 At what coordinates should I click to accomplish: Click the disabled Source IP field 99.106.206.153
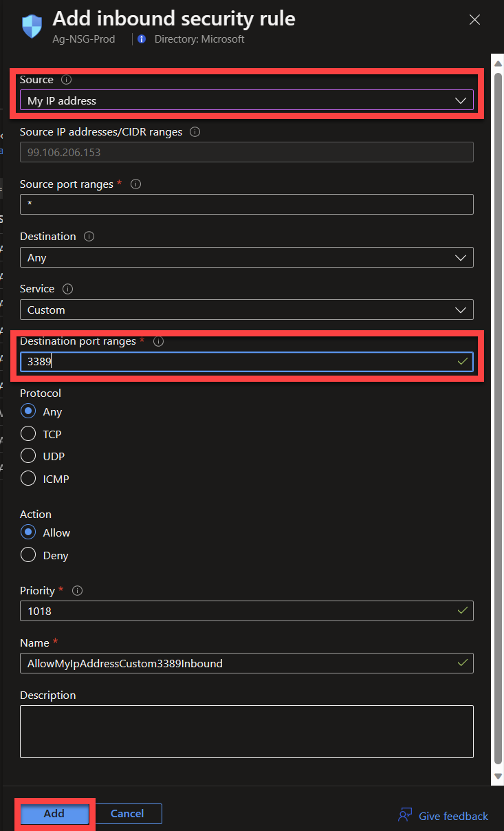(x=247, y=152)
